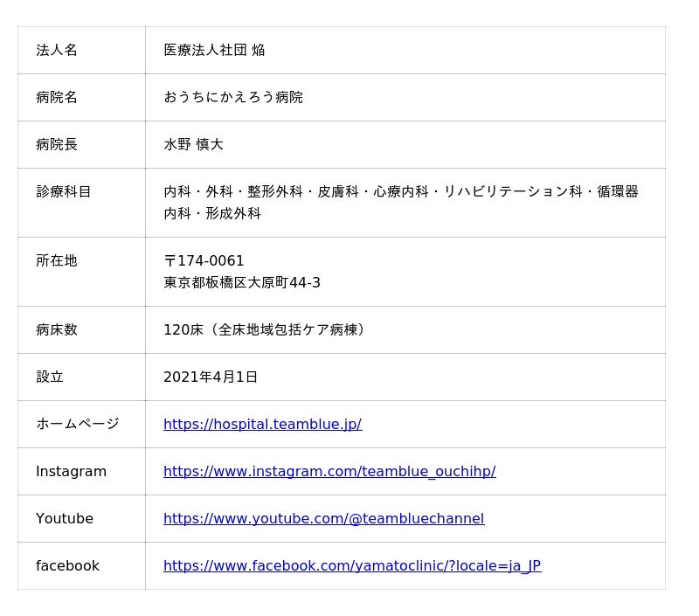Click the 所在地 label
The image size is (699, 616).
tap(57, 260)
